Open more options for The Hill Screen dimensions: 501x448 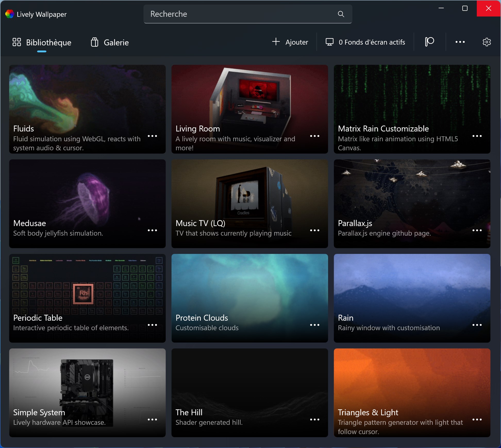point(315,419)
